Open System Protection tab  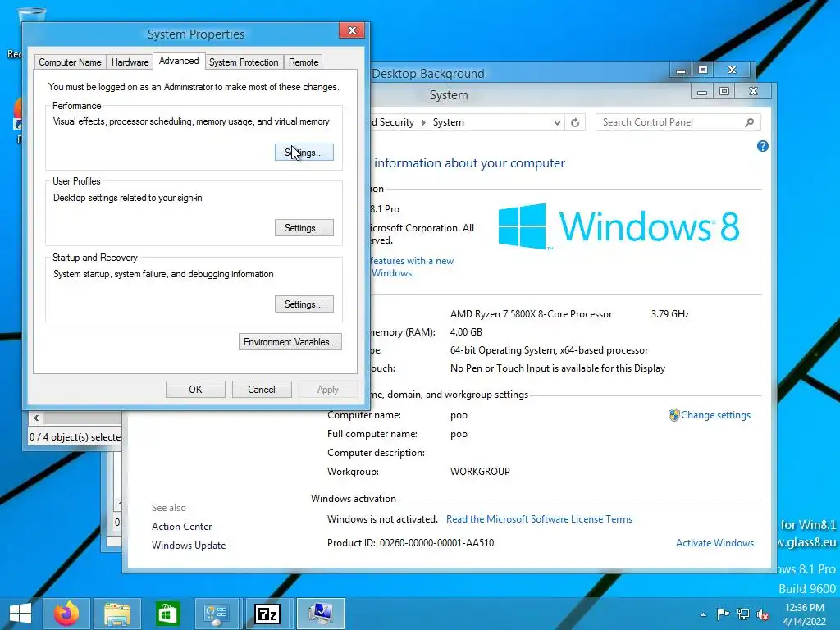[244, 62]
